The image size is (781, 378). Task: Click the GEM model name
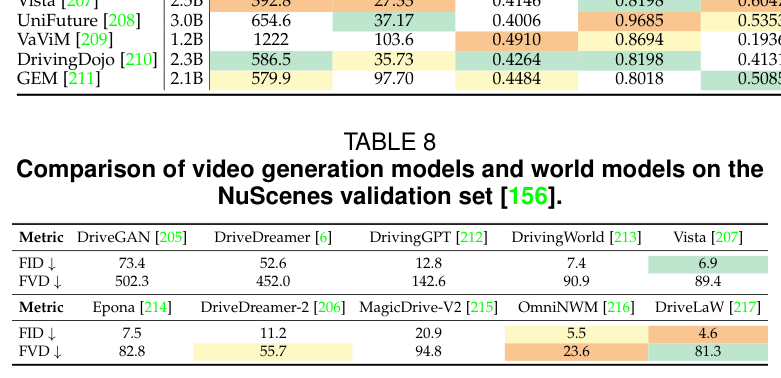[x=37, y=78]
